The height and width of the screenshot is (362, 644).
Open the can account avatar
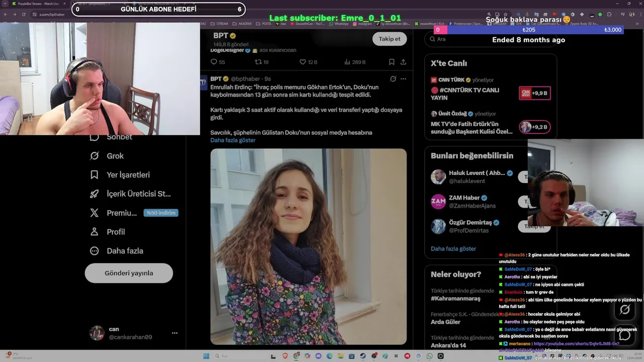[x=97, y=333]
